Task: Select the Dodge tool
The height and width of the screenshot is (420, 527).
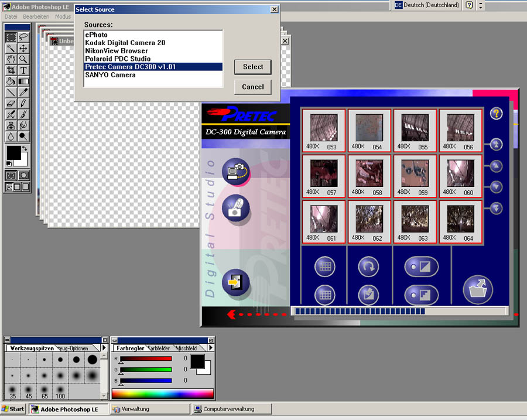Action: (23, 136)
